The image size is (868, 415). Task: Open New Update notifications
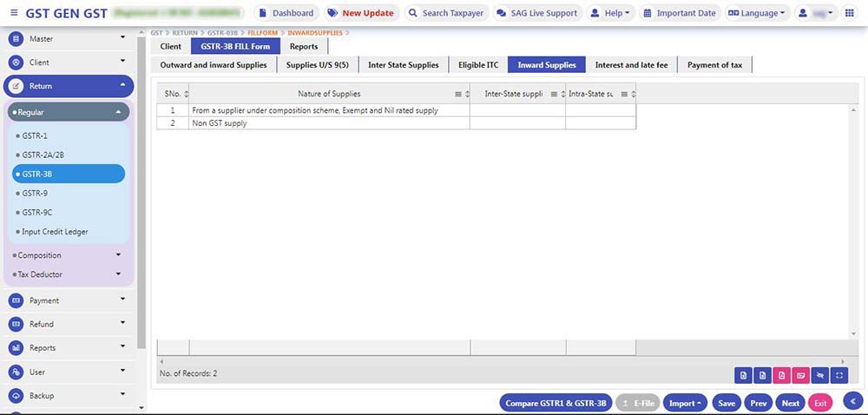tap(359, 13)
